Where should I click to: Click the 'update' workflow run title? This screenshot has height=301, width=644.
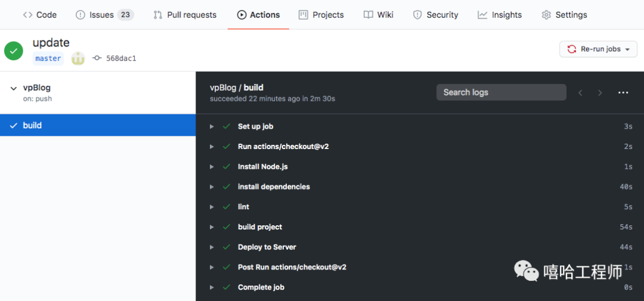(51, 43)
